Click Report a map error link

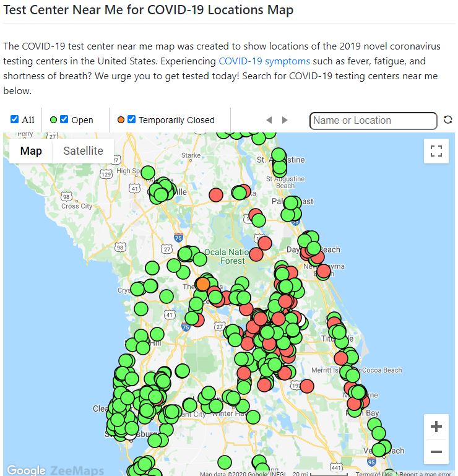(426, 474)
